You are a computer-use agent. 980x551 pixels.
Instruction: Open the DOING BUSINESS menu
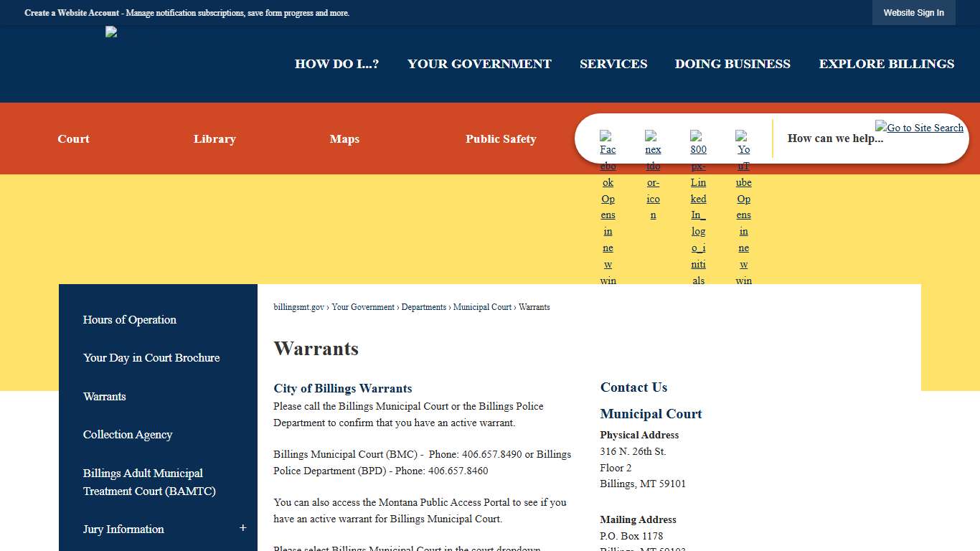[732, 64]
